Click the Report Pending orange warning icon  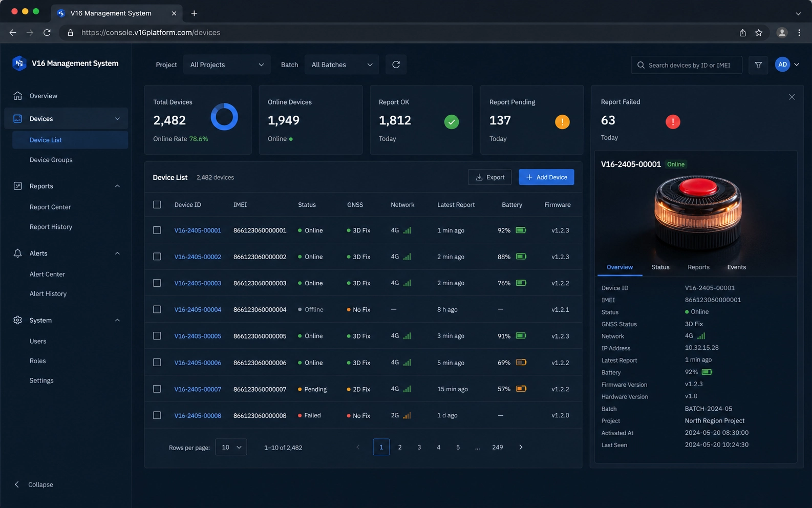[562, 122]
